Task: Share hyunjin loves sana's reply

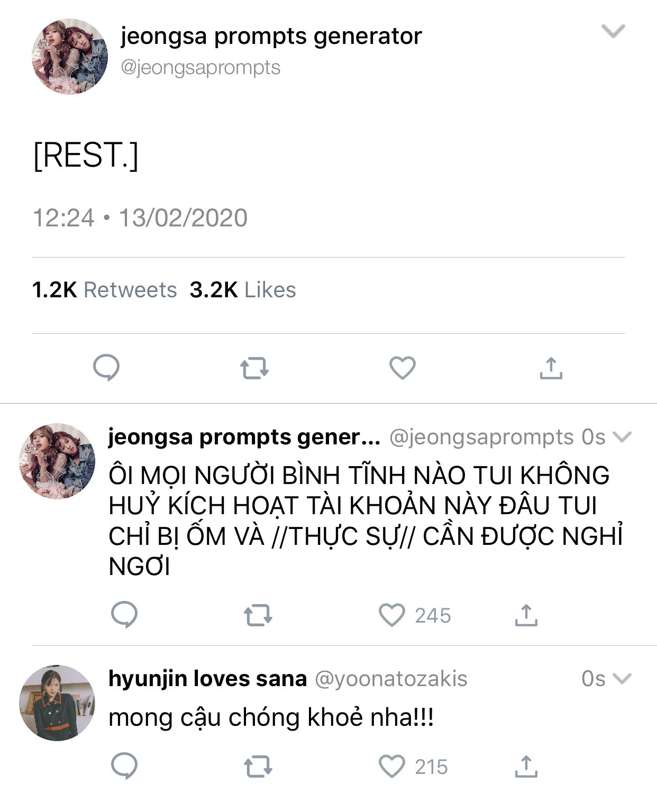Action: (526, 767)
